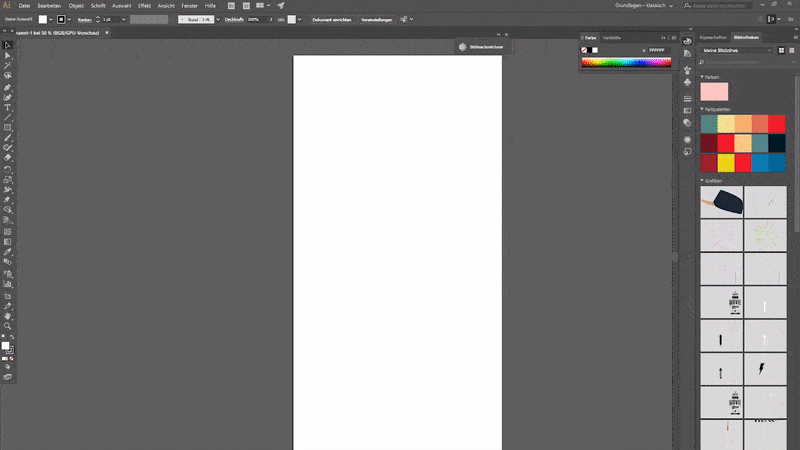The height and width of the screenshot is (450, 800).
Task: Switch library to grid view
Action: pos(781,51)
